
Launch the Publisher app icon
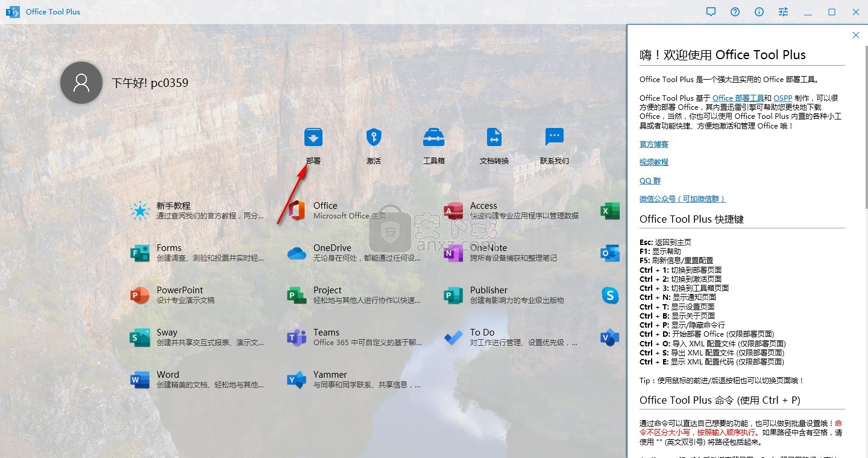tap(453, 295)
